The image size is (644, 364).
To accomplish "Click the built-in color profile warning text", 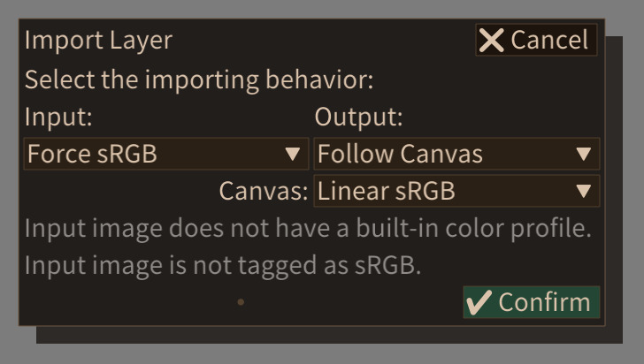I will coord(308,228).
